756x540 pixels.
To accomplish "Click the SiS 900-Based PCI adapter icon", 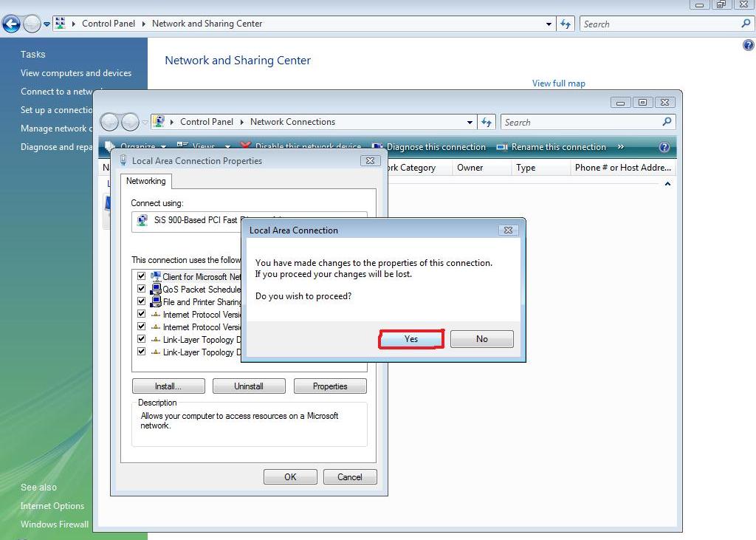I will (x=142, y=220).
